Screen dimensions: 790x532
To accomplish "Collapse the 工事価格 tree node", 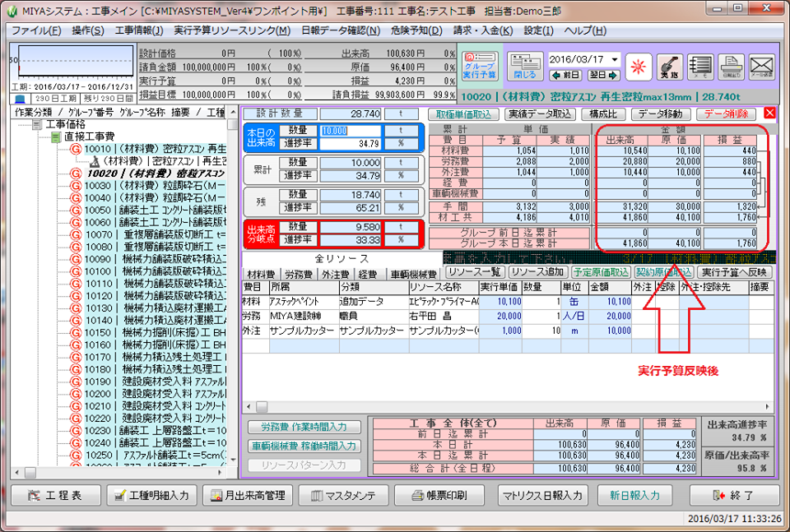I will pos(37,124).
